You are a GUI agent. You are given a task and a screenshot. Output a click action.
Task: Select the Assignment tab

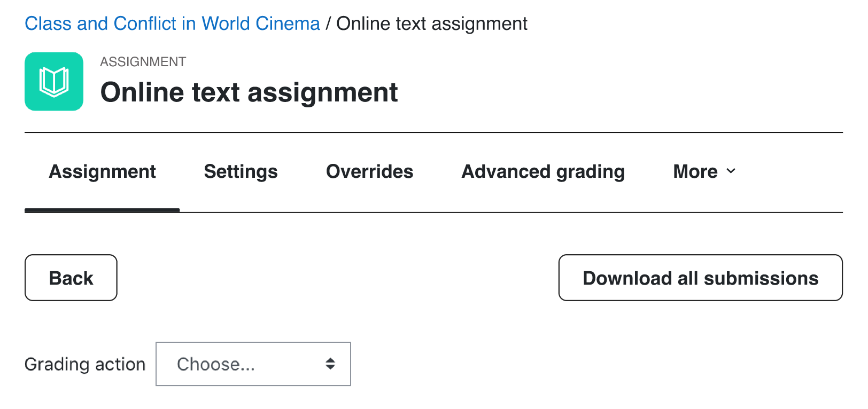coord(102,171)
